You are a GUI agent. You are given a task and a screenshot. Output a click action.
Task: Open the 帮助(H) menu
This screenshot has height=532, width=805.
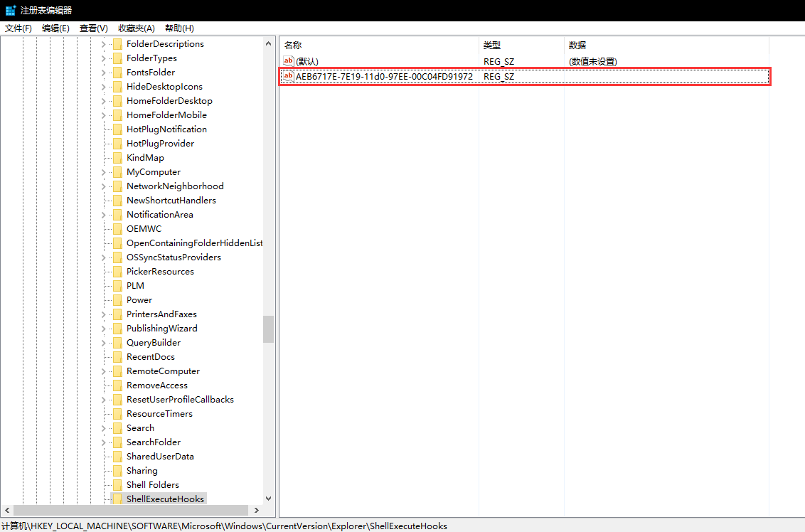click(x=179, y=28)
